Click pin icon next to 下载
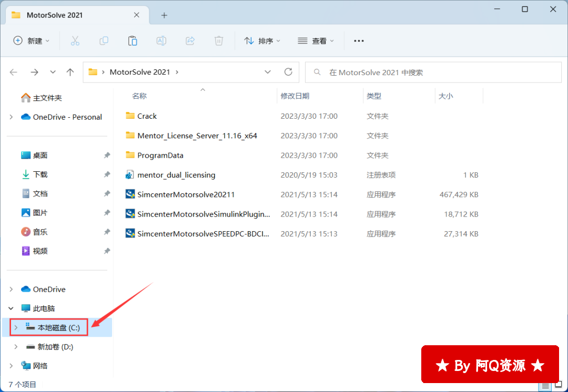 pos(107,174)
